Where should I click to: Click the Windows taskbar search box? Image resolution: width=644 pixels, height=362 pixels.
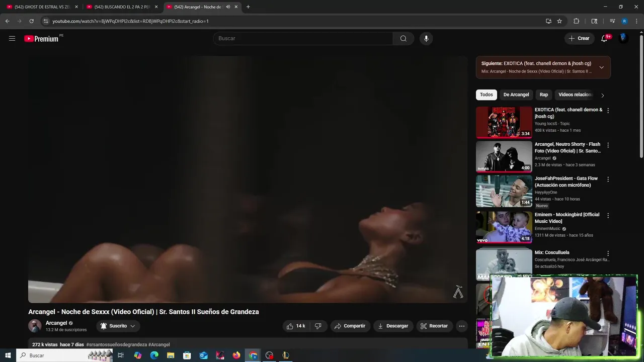64,355
